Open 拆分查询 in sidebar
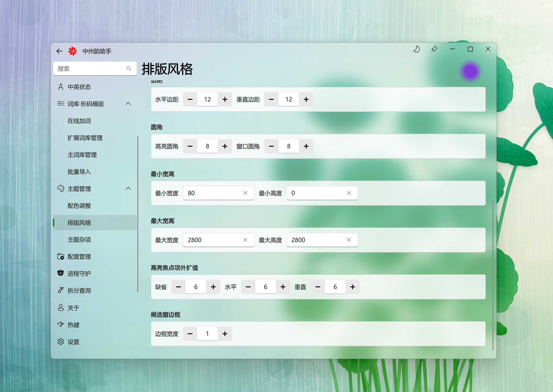553x392 pixels. point(79,290)
